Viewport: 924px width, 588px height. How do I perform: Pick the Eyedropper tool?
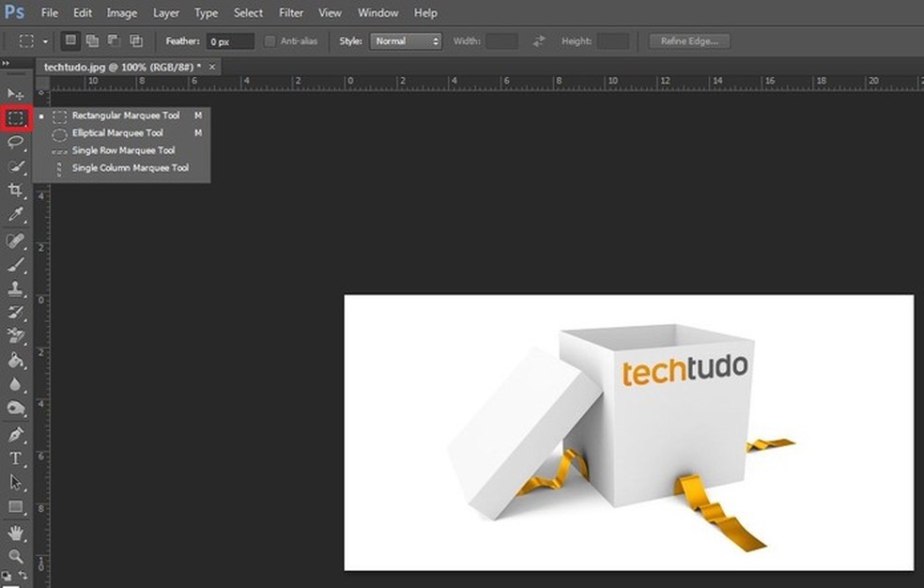(16, 215)
